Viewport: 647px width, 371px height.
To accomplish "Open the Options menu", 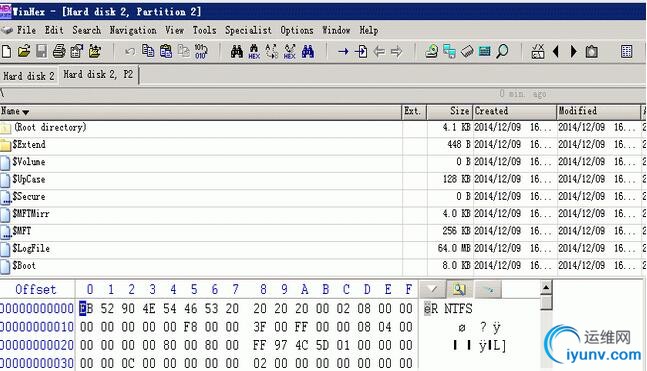I will tap(297, 30).
